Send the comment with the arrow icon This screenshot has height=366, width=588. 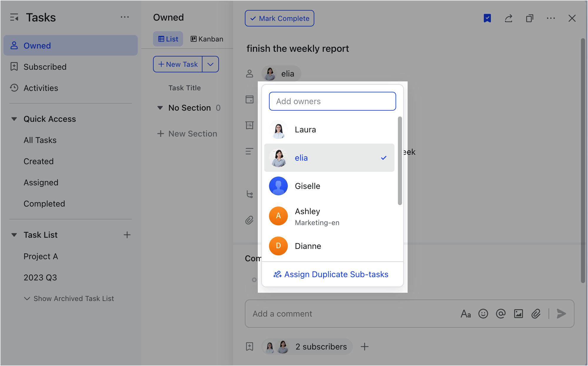(x=562, y=314)
